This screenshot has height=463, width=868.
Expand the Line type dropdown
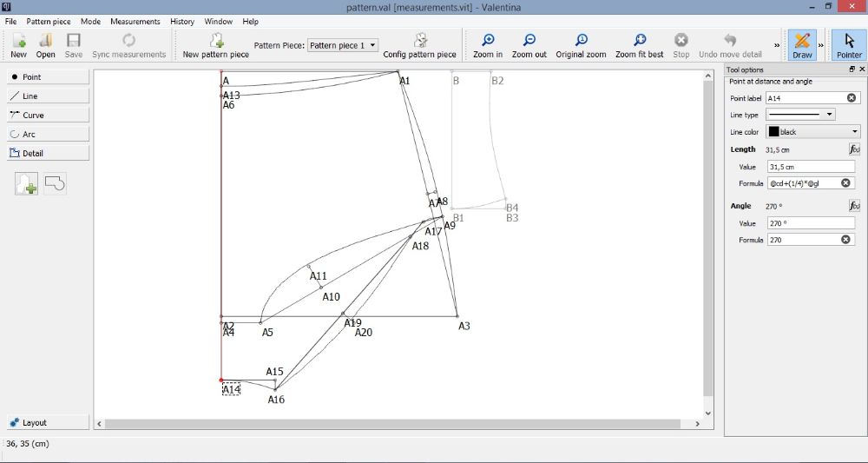coord(800,115)
